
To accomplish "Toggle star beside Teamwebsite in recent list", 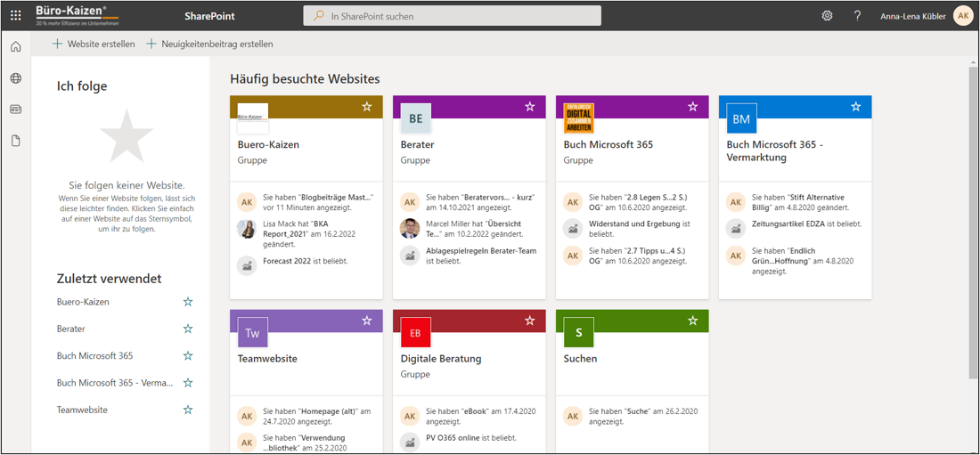I will point(187,410).
